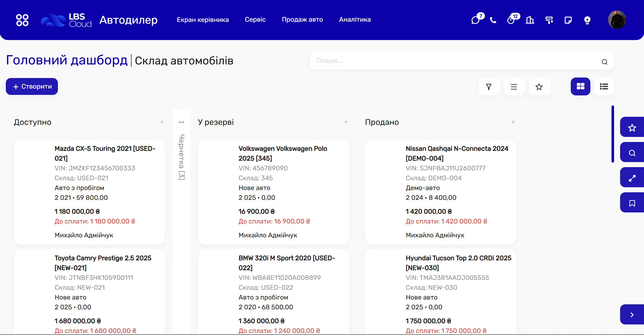
Task: Open the filter funnel button
Action: (489, 87)
